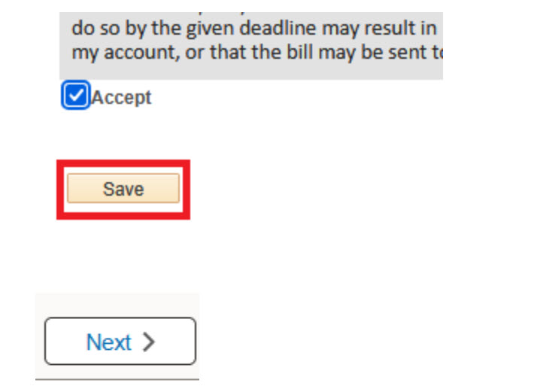Click the blue checkmark icon
The height and width of the screenshot is (392, 540).
pyautogui.click(x=76, y=97)
